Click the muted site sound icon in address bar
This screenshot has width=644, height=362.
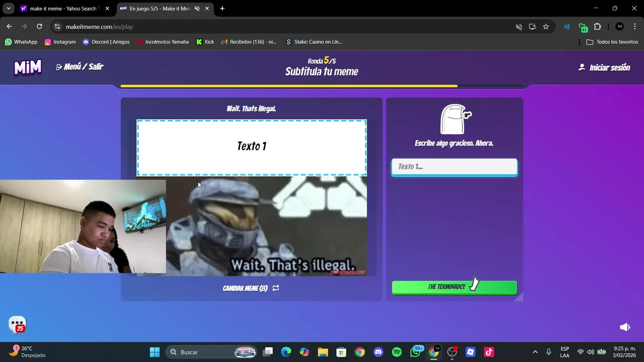(x=519, y=27)
